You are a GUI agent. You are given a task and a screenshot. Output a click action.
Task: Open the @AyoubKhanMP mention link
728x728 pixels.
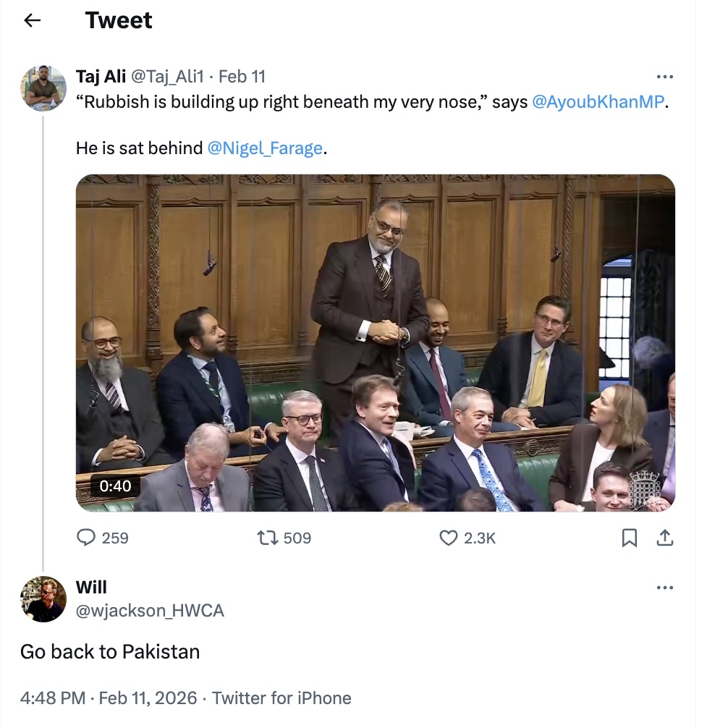pyautogui.click(x=597, y=102)
